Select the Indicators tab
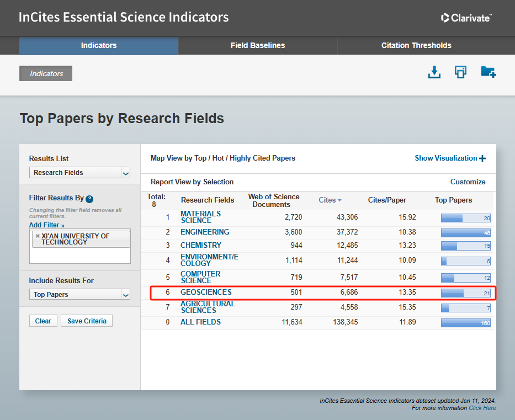Viewport: 515px width, 420px height. click(99, 46)
